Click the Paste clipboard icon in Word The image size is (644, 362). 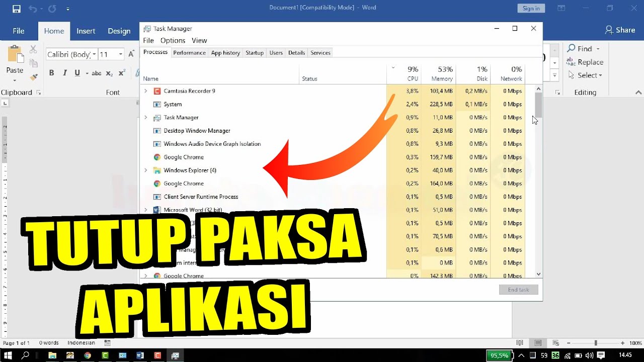[x=15, y=54]
